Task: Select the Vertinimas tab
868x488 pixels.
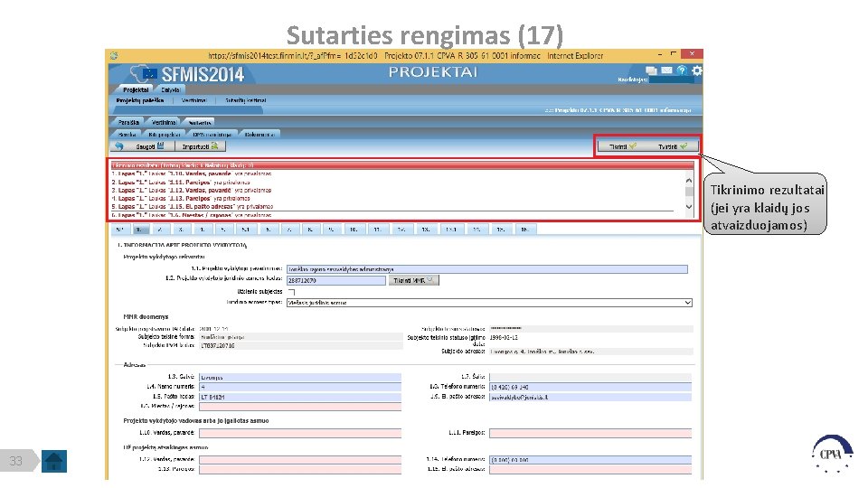Action: pos(164,122)
